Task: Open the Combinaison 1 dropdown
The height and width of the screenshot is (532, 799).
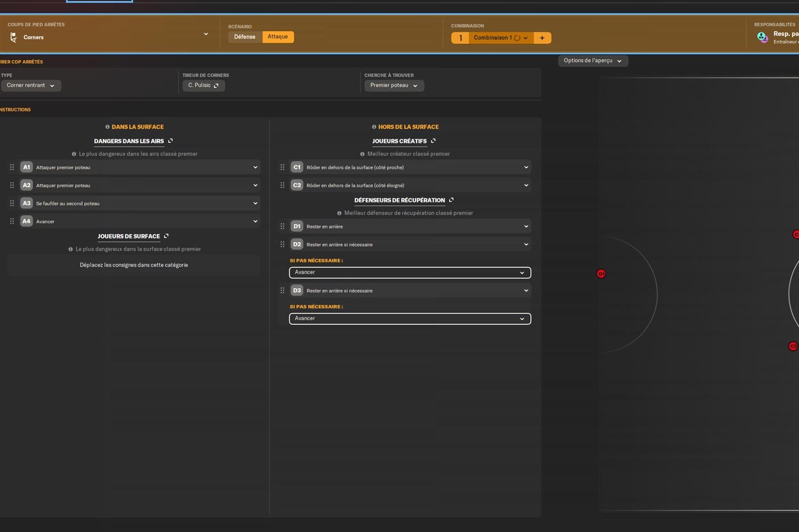Action: pos(501,38)
